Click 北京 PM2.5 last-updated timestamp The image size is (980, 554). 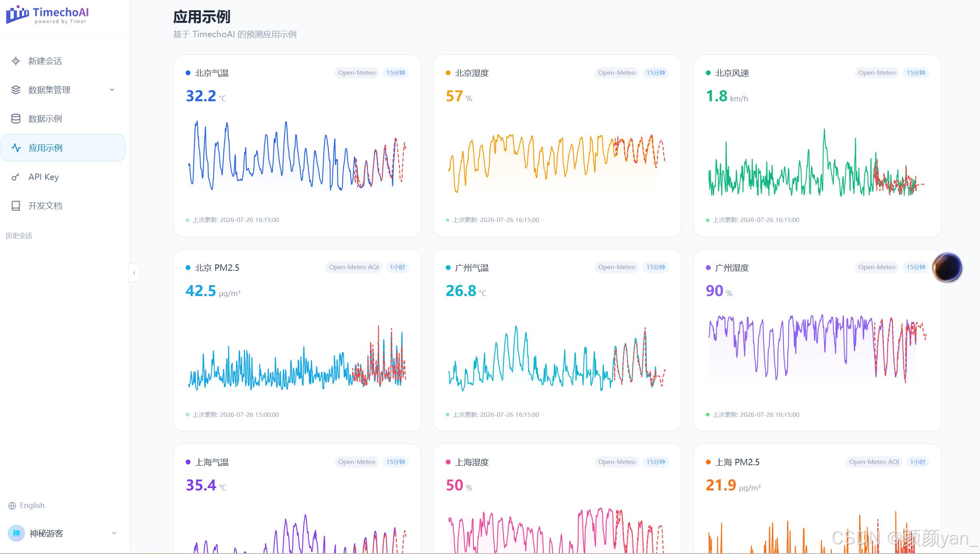[236, 415]
